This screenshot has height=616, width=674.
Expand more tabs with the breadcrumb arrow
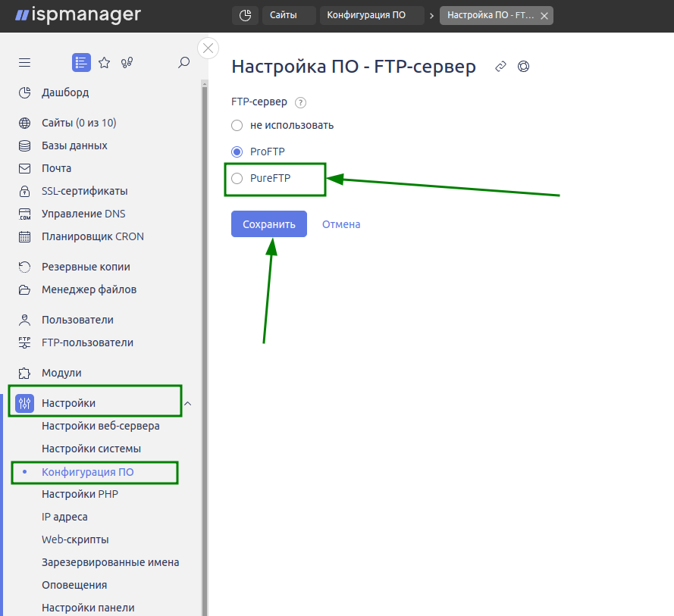[431, 16]
